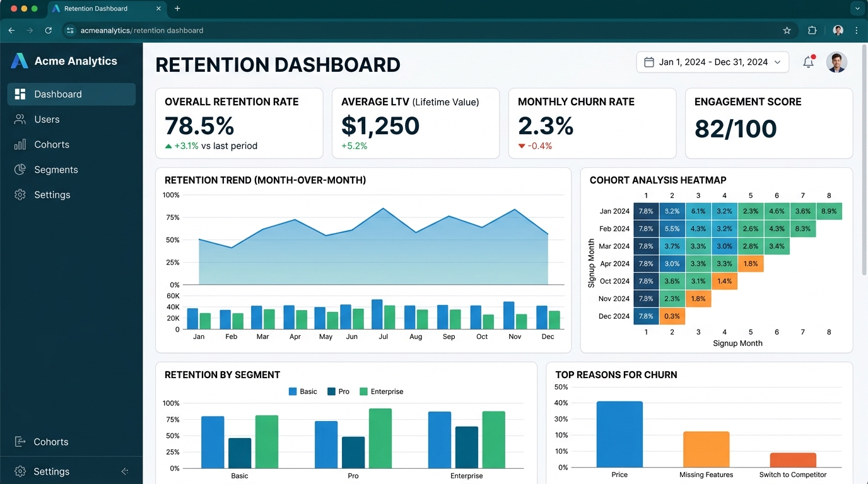Open the date range dropdown chevron
The image size is (868, 484).
pyautogui.click(x=777, y=62)
